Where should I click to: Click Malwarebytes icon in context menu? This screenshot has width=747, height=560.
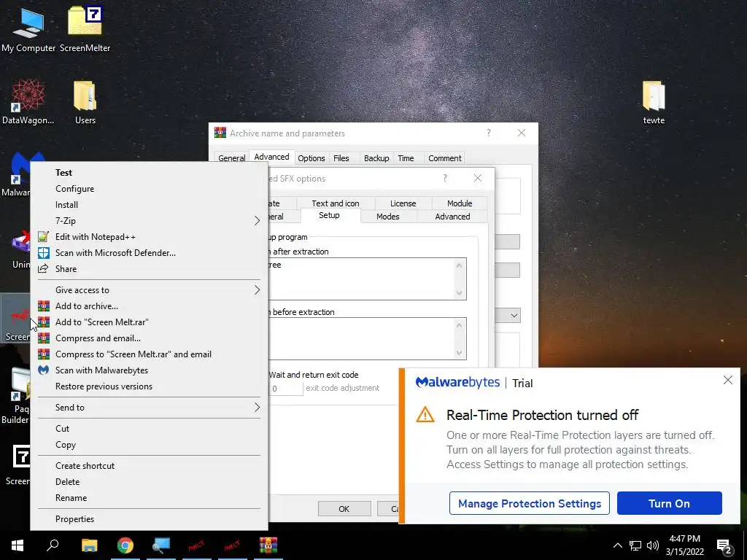[x=43, y=370]
